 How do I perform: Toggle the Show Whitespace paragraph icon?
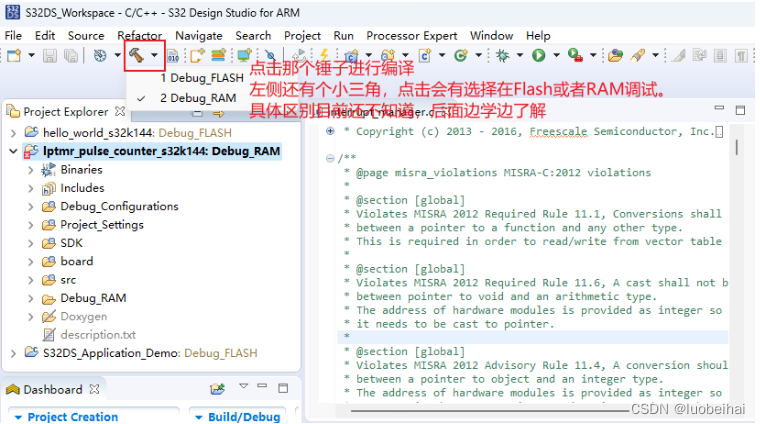click(741, 56)
